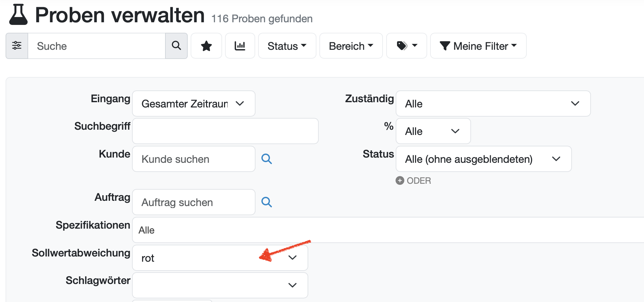This screenshot has width=644, height=302.
Task: Open the Bereich toolbar menu
Action: [x=351, y=46]
